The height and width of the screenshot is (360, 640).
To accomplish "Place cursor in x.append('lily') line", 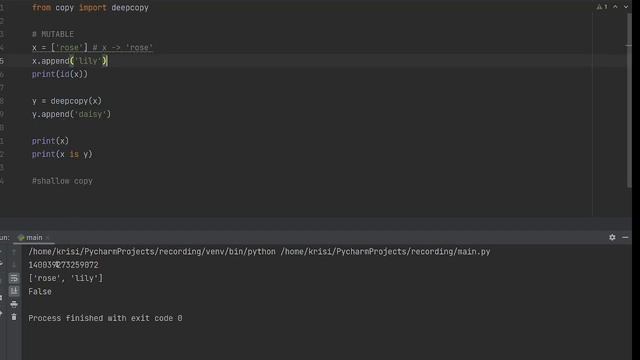I will 69,61.
